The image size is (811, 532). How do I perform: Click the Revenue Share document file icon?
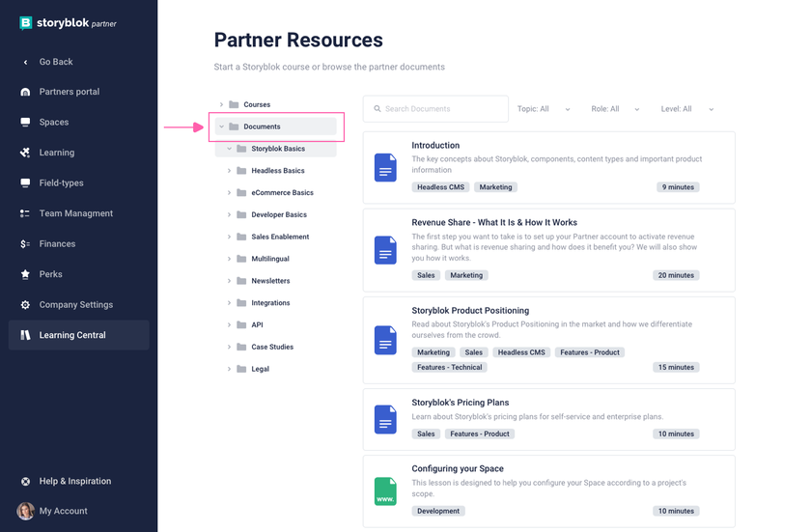(385, 250)
